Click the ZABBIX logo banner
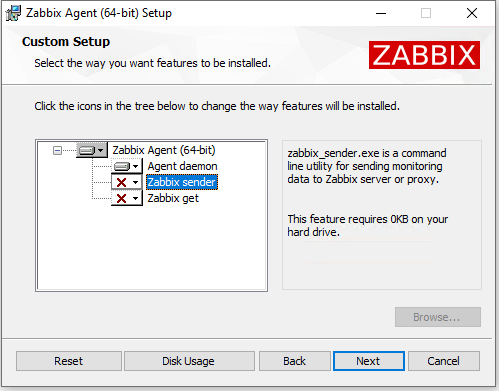This screenshot has width=499, height=391. (x=424, y=55)
